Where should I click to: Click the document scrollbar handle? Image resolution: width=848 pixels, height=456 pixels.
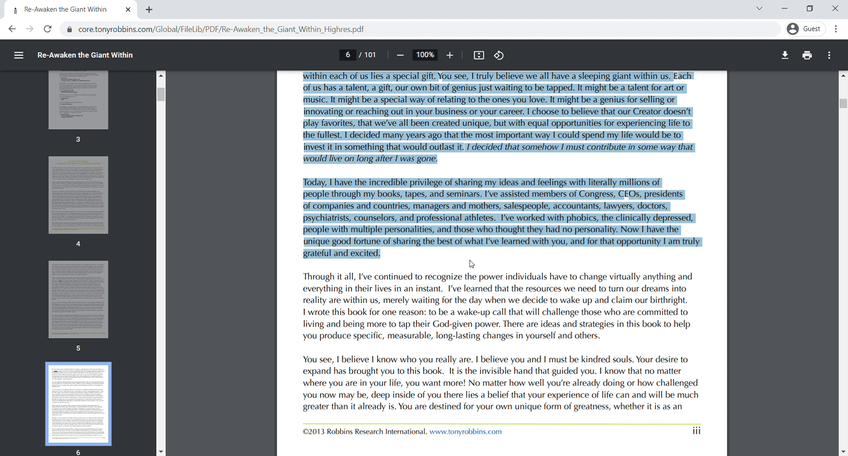(x=843, y=103)
